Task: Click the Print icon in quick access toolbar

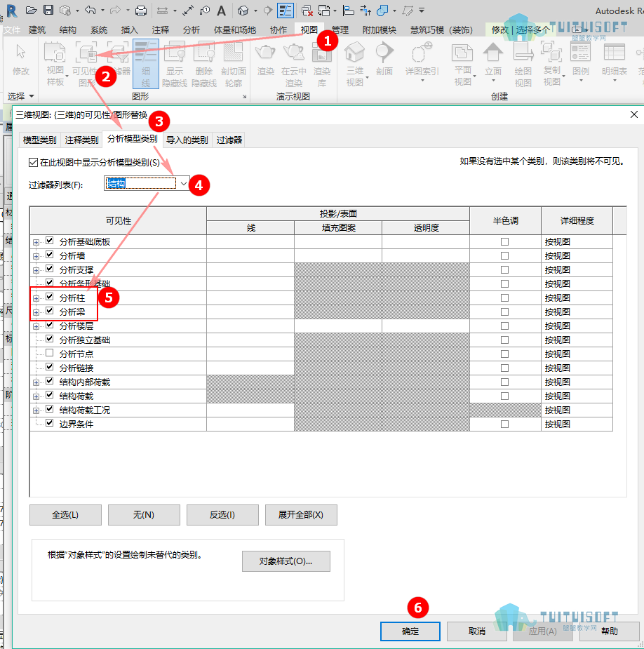Action: (x=141, y=11)
